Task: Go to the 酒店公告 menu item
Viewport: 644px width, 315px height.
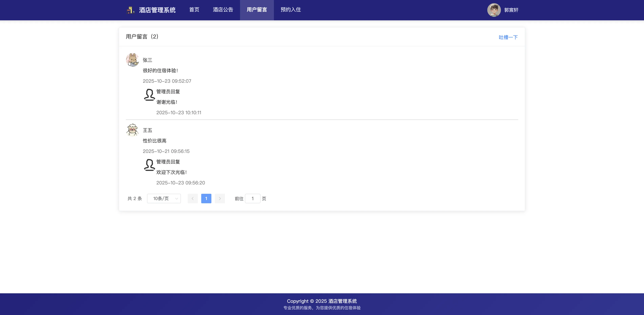Action: (x=223, y=10)
